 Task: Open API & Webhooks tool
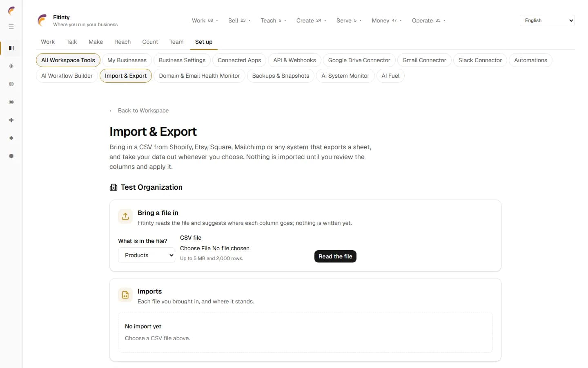tap(294, 60)
